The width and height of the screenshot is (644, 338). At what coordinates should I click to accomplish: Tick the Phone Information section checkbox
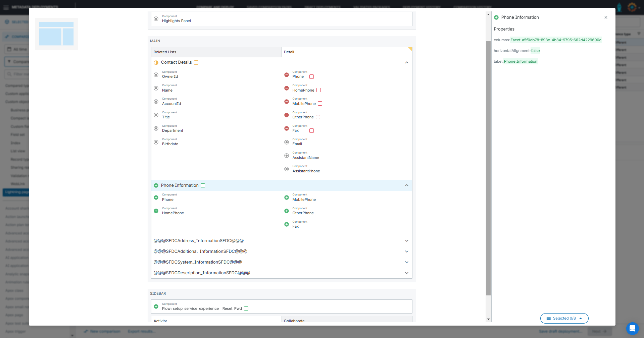203,185
